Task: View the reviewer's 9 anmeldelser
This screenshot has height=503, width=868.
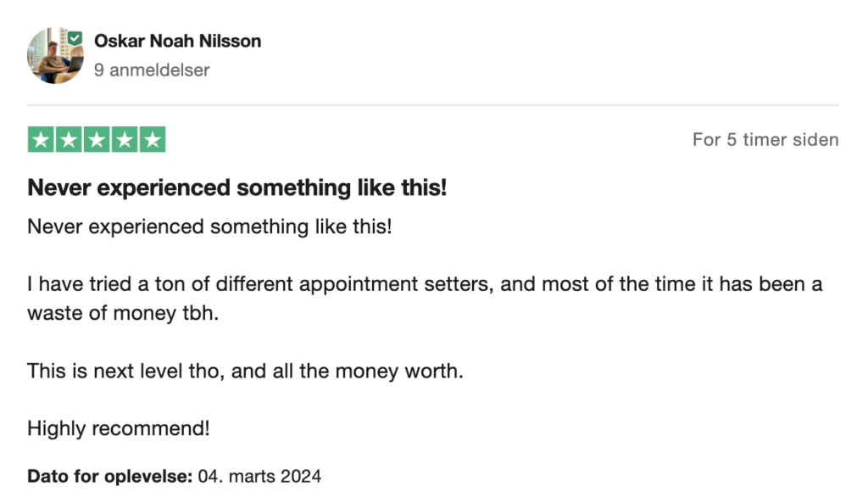Action: (x=152, y=70)
